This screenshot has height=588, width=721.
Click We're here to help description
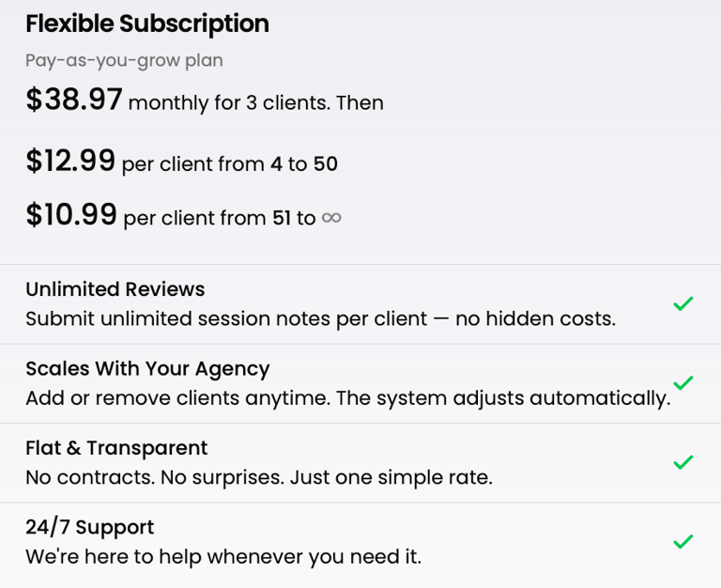click(x=223, y=557)
